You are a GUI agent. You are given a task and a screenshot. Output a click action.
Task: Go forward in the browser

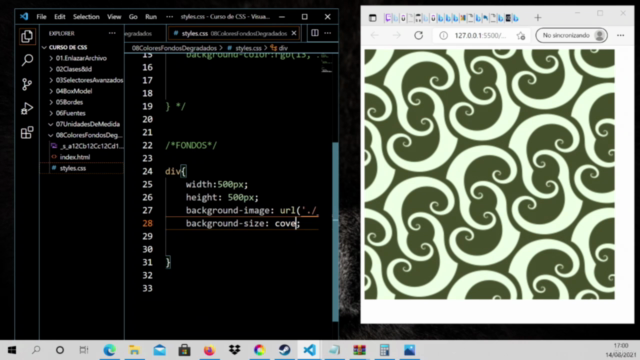pyautogui.click(x=396, y=36)
